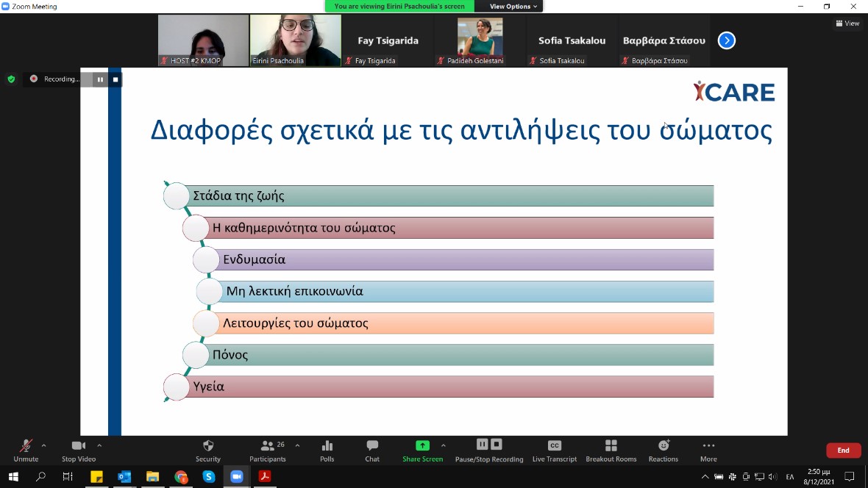Enable Live Transcript

[x=554, y=450]
